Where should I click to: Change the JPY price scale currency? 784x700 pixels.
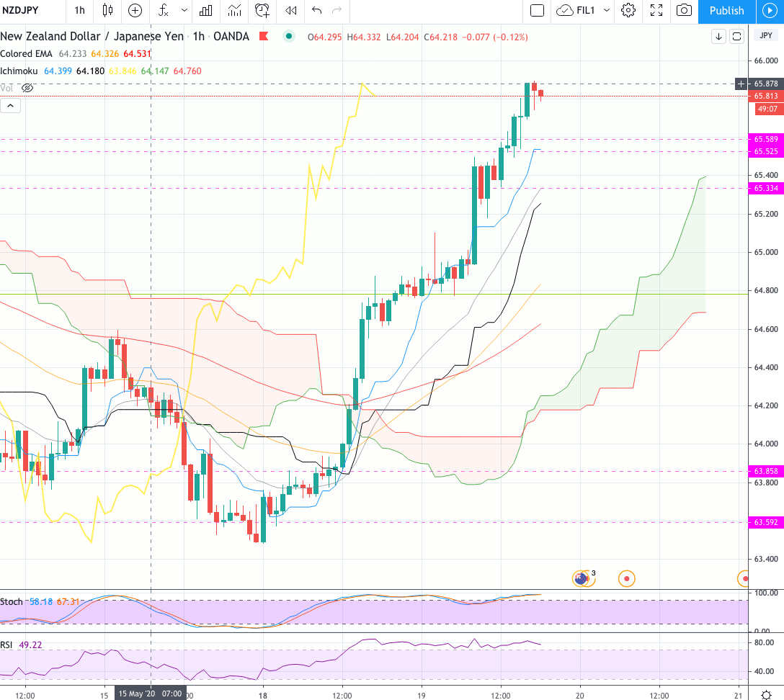click(766, 35)
